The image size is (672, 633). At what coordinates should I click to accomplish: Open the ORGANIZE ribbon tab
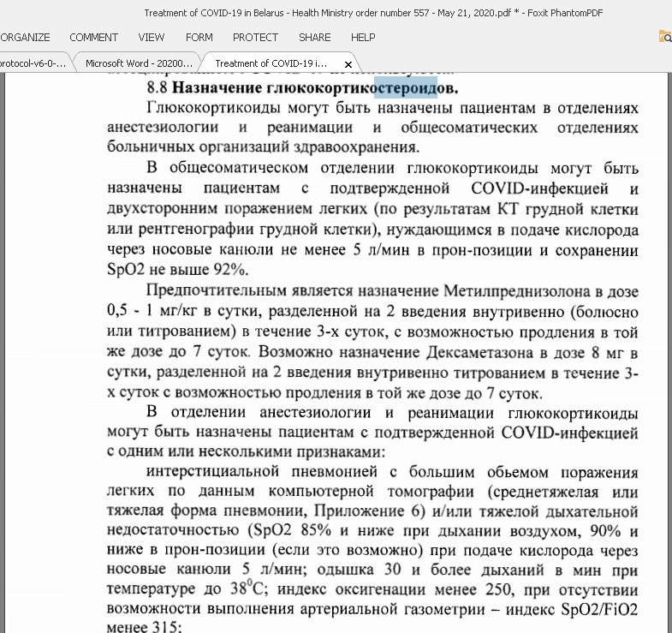tap(25, 38)
